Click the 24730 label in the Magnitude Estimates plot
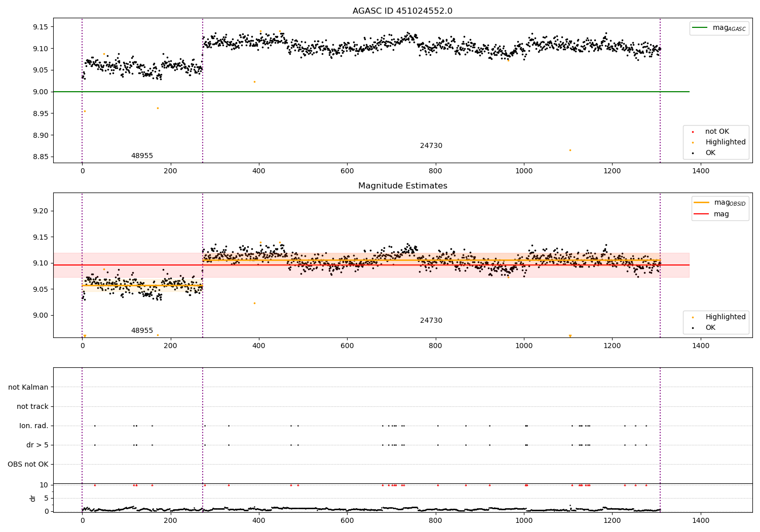Screen dimensions: 760x532 click(x=431, y=321)
